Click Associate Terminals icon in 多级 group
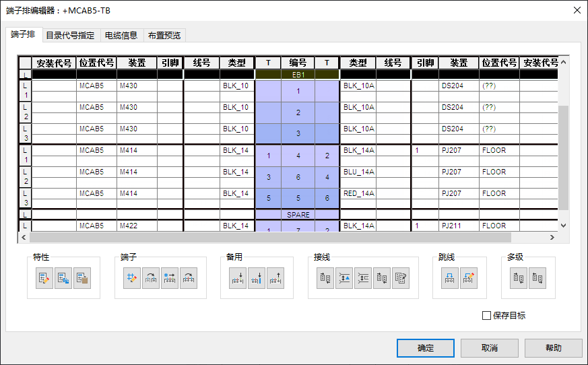The width and height of the screenshot is (588, 365). point(519,278)
